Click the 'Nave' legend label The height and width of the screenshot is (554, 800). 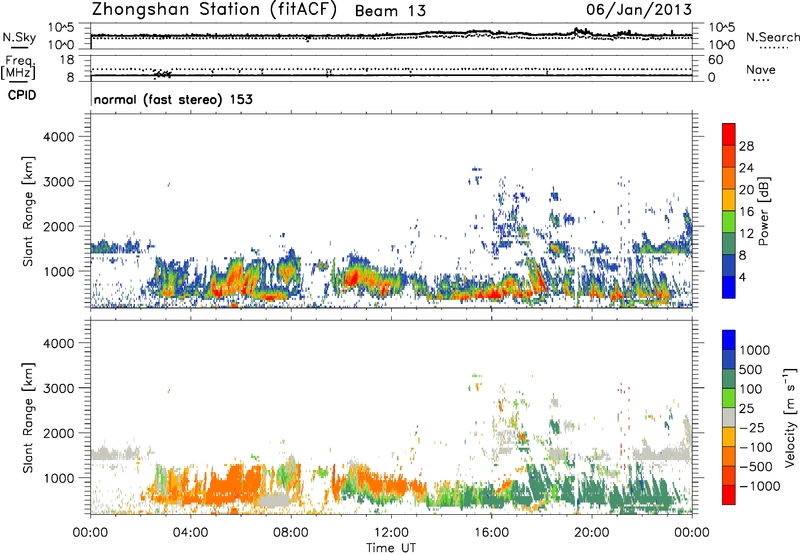(x=761, y=69)
